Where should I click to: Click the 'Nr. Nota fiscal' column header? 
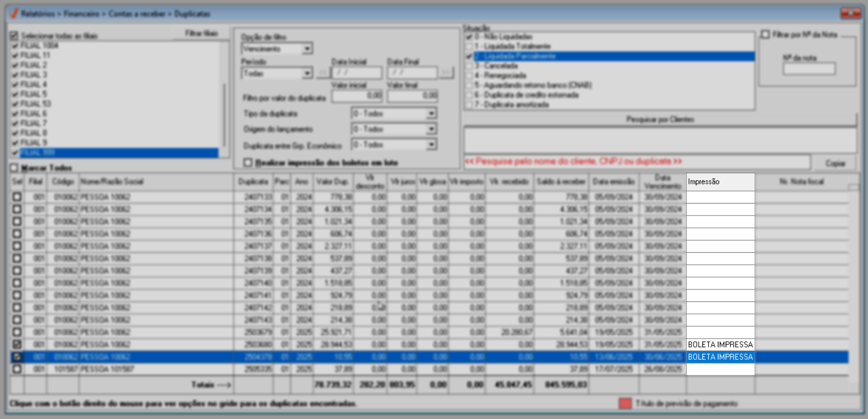point(801,182)
